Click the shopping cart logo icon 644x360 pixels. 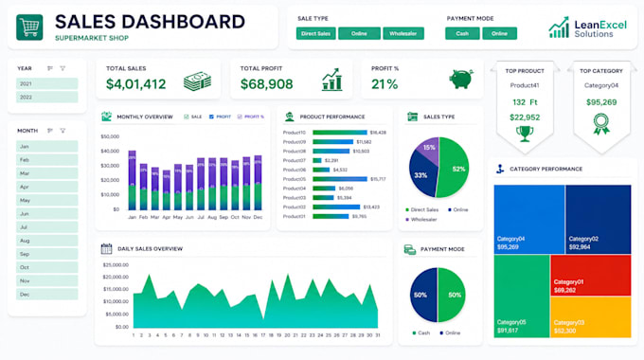(x=29, y=27)
